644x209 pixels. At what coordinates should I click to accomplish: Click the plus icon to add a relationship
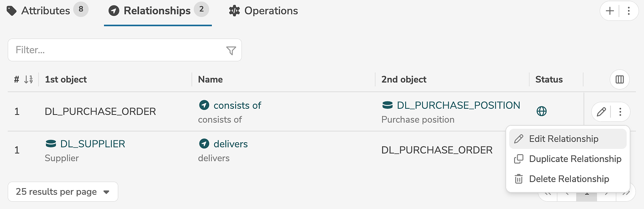pyautogui.click(x=610, y=11)
